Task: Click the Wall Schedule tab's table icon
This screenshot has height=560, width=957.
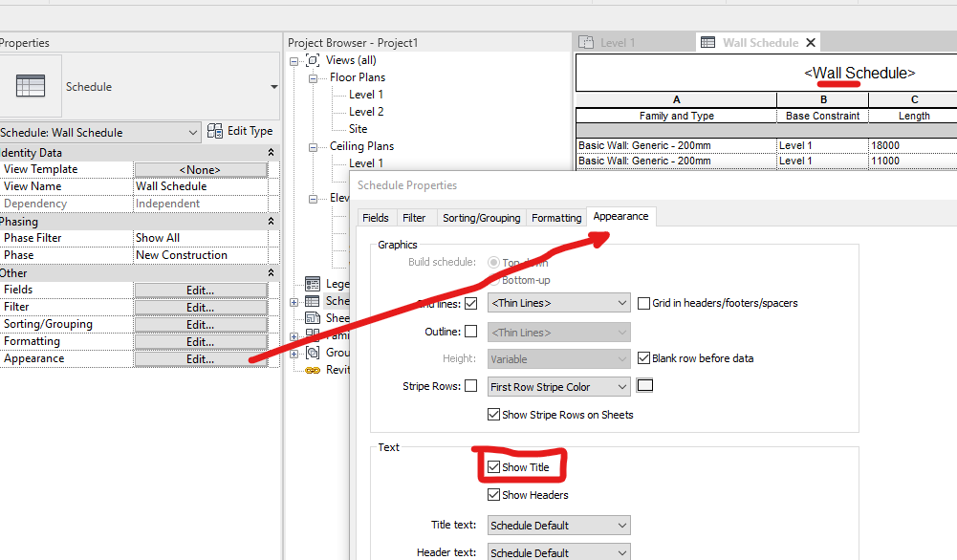Action: point(708,42)
